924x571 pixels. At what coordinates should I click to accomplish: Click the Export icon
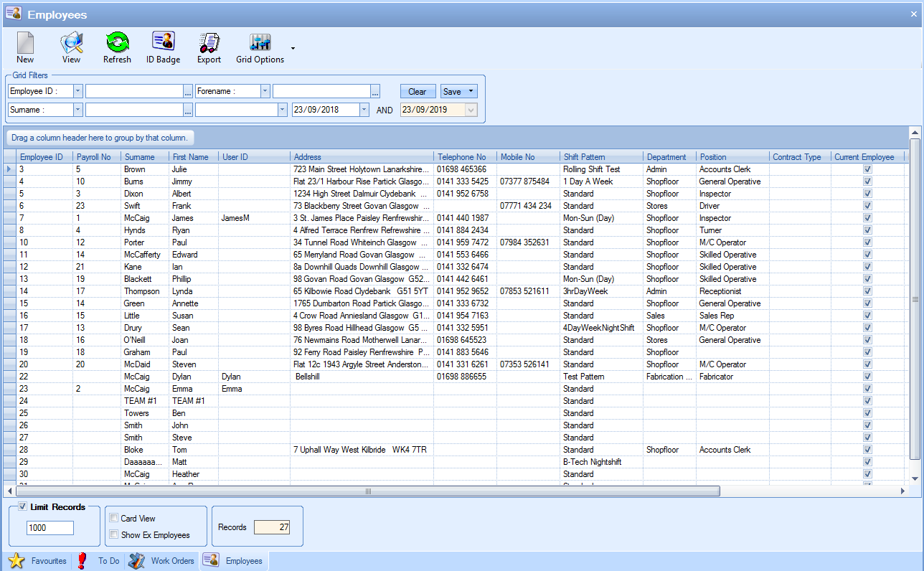click(x=209, y=43)
